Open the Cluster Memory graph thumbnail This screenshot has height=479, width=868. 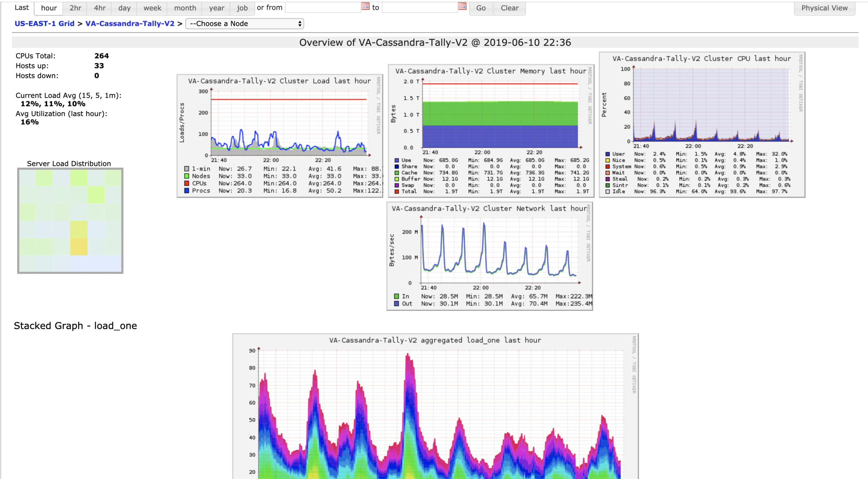click(x=491, y=131)
